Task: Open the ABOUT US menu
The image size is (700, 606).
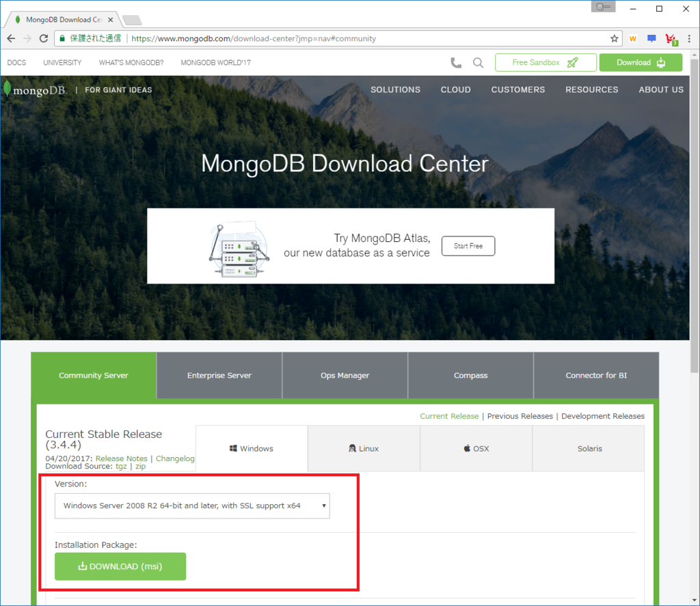Action: [661, 89]
